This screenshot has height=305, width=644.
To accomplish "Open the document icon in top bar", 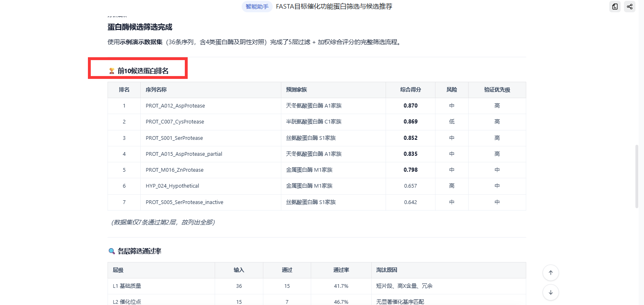I will 615,7.
